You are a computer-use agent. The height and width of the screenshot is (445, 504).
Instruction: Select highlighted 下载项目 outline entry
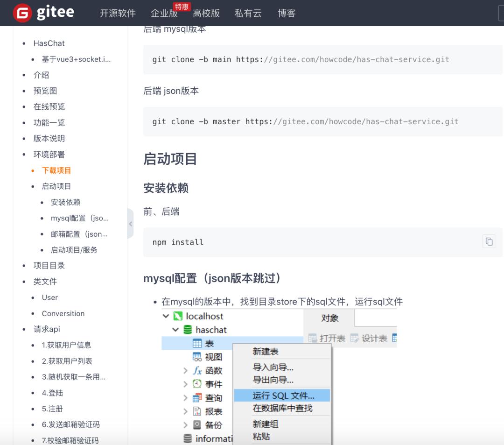coord(56,170)
